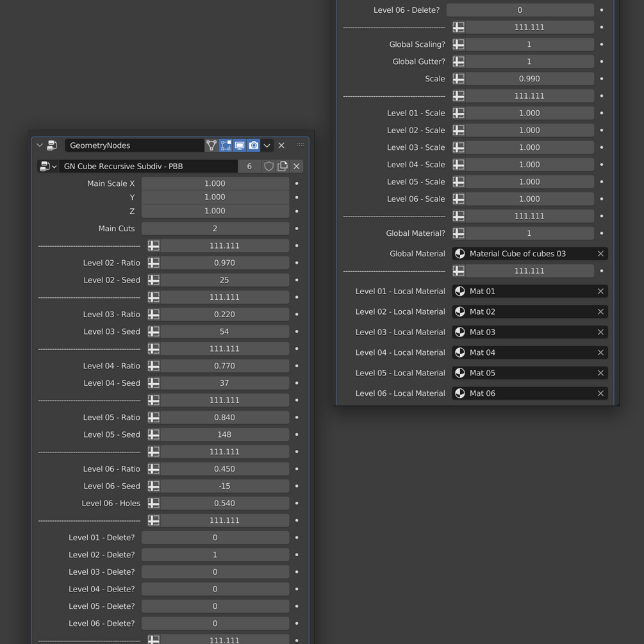Remove Mat 03 from Level 03 - Local Material
Image resolution: width=644 pixels, height=644 pixels.
(x=600, y=332)
